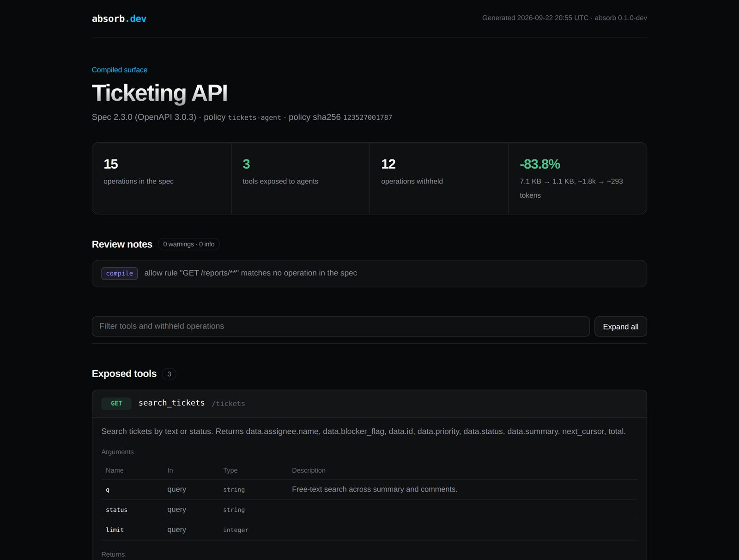The image size is (739, 560).
Task: Click the Name column header
Action: pos(115,470)
